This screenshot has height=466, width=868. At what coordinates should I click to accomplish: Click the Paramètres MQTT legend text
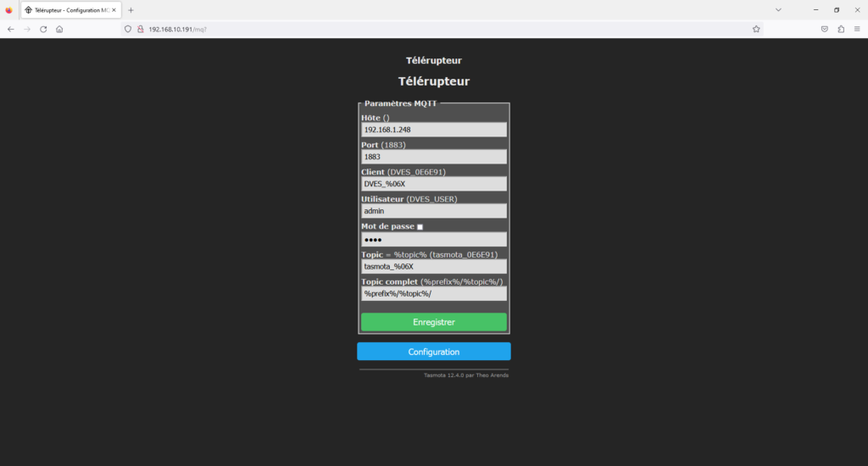pyautogui.click(x=400, y=103)
